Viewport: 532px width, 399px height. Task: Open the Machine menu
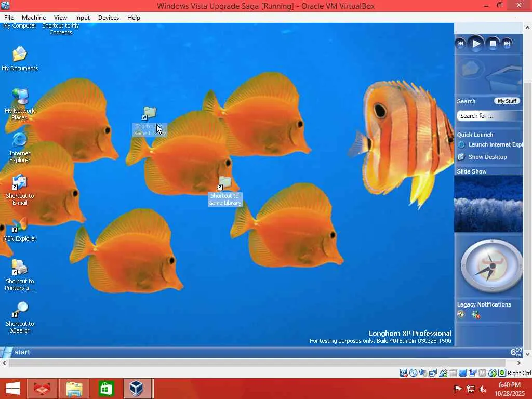pyautogui.click(x=34, y=18)
